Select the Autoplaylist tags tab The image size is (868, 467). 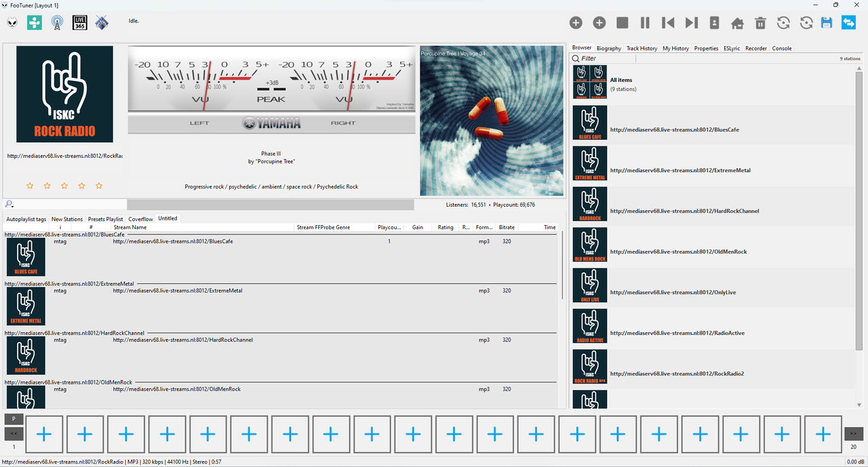[26, 219]
